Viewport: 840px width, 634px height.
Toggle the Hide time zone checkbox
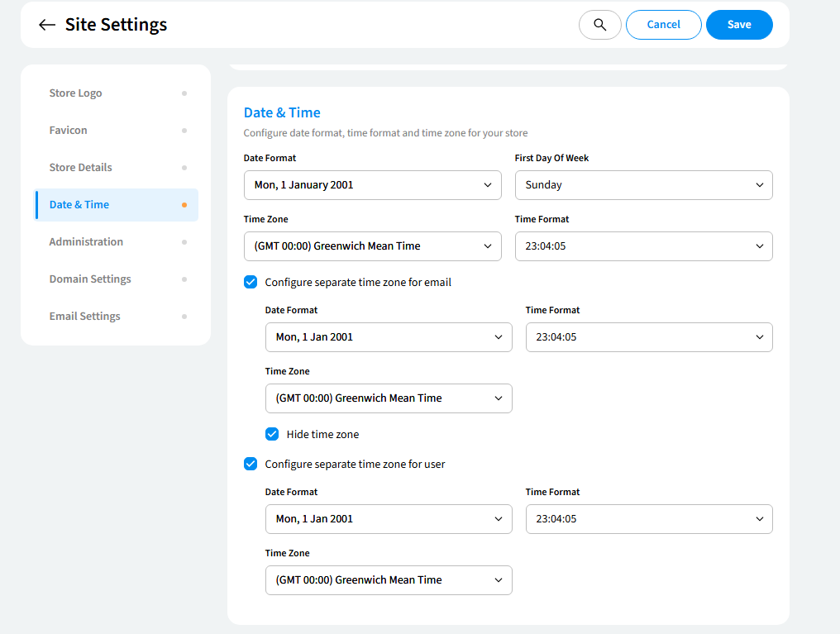pyautogui.click(x=272, y=434)
